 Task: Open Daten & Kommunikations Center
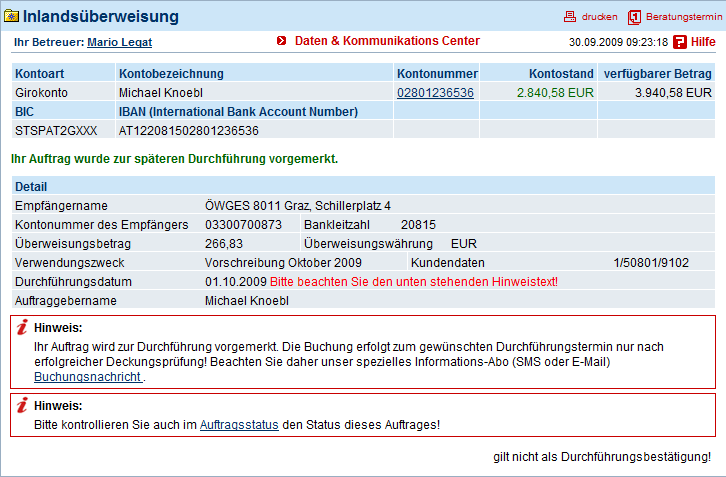[387, 41]
